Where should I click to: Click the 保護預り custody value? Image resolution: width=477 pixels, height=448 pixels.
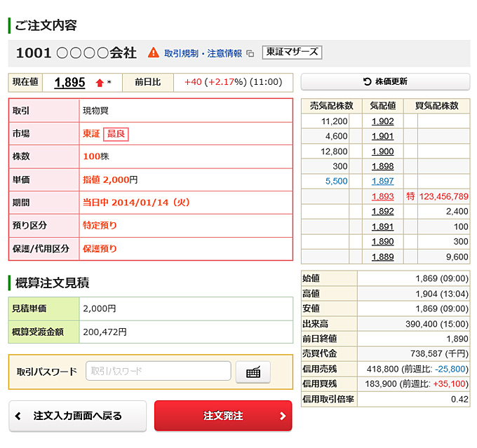pos(100,248)
